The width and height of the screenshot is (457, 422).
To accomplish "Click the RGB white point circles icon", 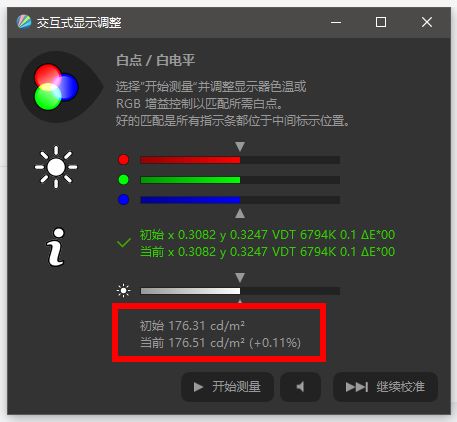I will pyautogui.click(x=57, y=87).
